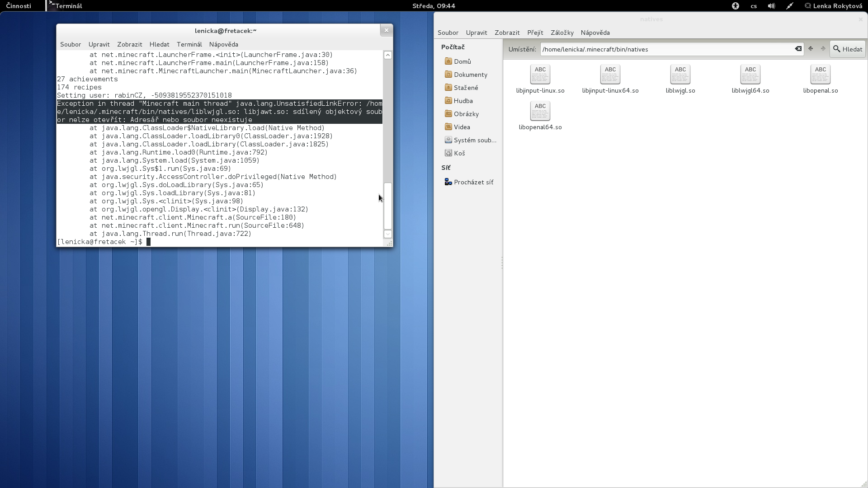The height and width of the screenshot is (488, 868).
Task: Open Záložky menu in file manager
Action: pos(562,33)
